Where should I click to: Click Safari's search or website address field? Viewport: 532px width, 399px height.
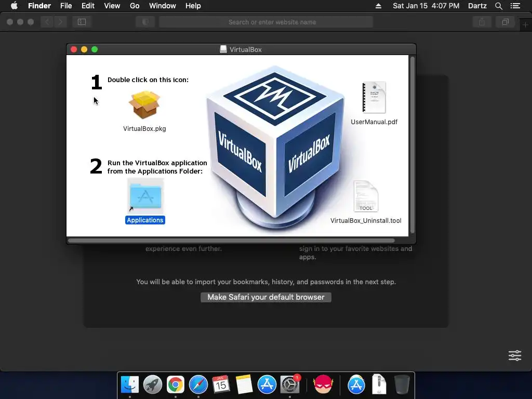pyautogui.click(x=266, y=22)
